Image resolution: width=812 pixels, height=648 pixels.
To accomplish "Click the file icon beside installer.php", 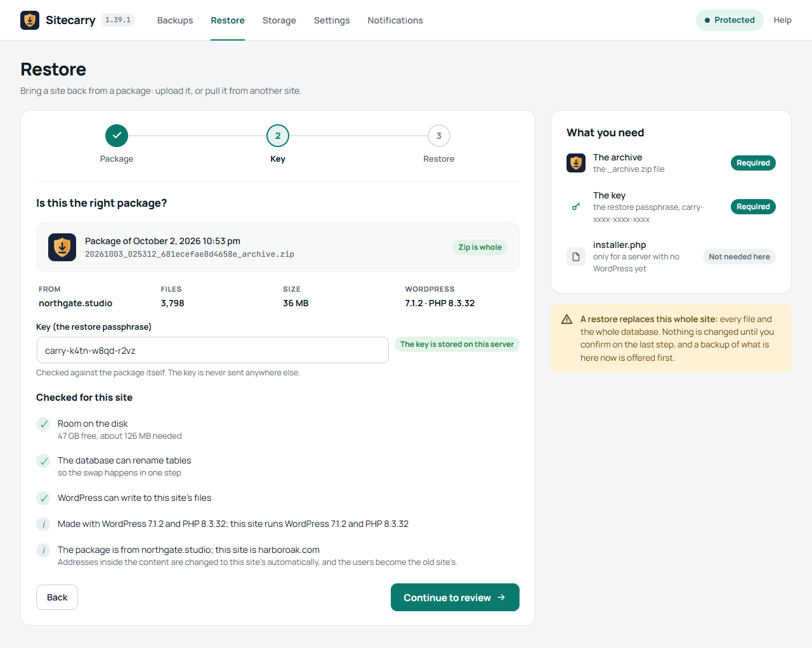I will point(576,257).
